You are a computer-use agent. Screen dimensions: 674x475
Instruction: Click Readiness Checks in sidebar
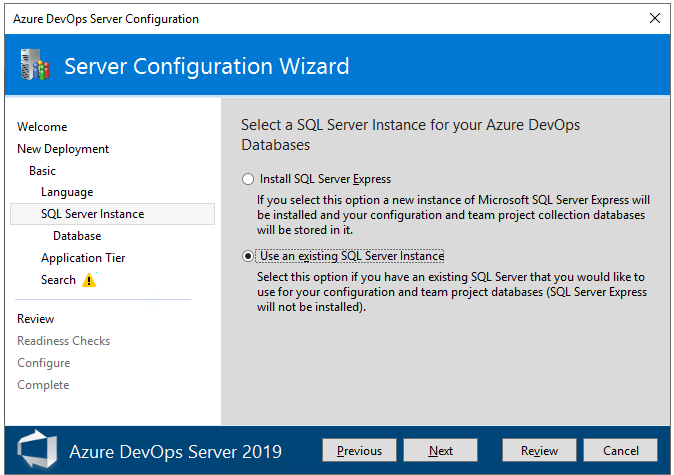[63, 341]
